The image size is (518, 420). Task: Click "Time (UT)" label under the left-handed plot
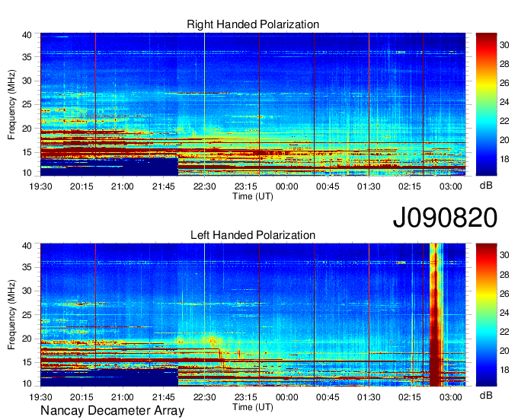click(253, 407)
